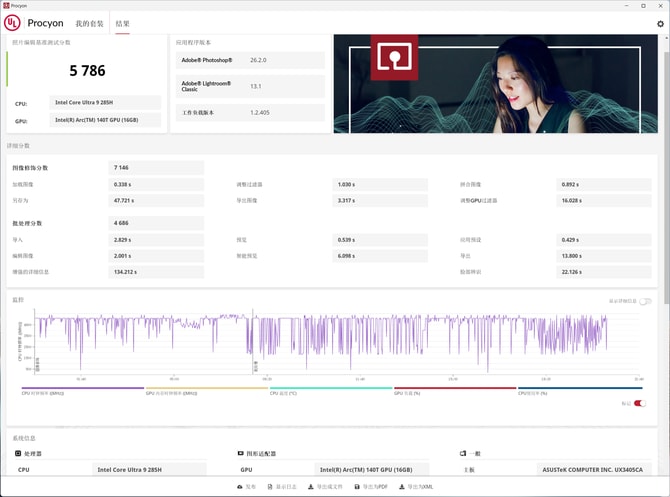Open settings via the gear icon
The width and height of the screenshot is (670, 497).
pyautogui.click(x=659, y=23)
